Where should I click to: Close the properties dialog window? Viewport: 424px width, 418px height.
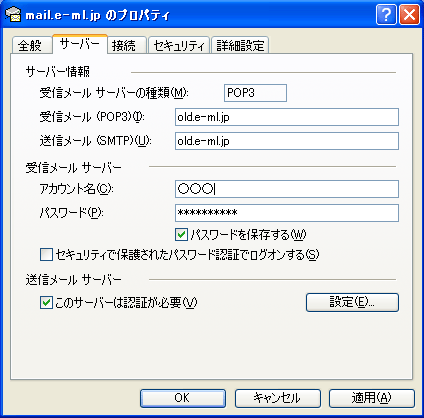point(409,14)
